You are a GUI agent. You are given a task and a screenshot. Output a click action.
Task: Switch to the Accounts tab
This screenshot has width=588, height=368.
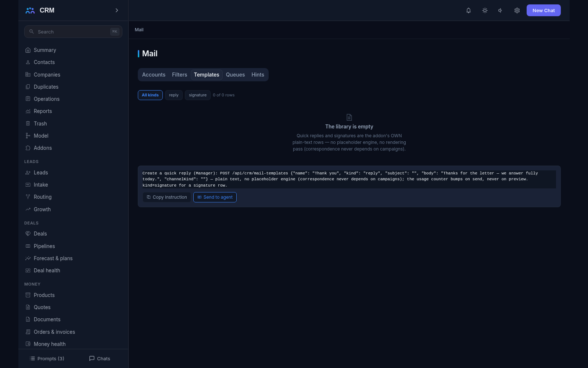154,75
